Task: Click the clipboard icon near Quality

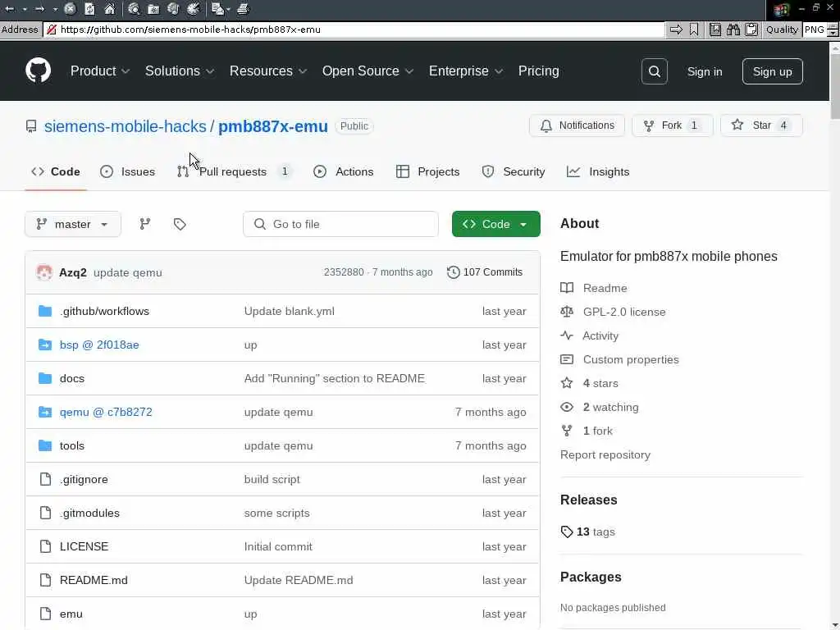Action: [x=751, y=30]
